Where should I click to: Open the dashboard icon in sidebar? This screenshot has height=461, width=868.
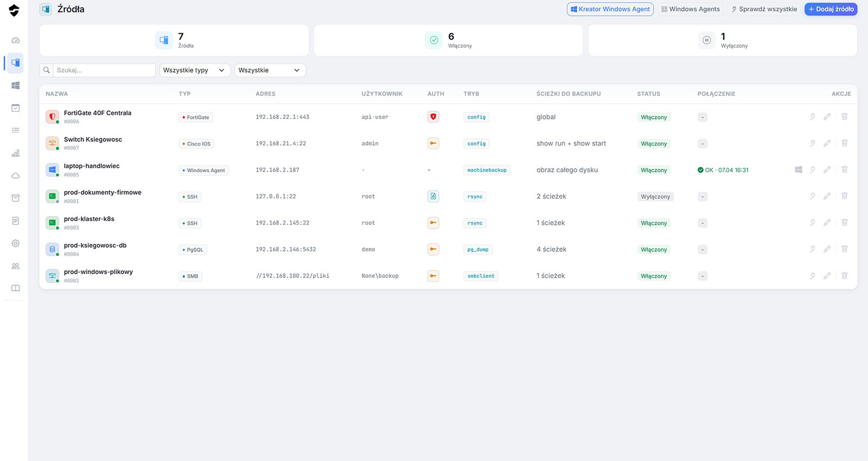tap(15, 40)
